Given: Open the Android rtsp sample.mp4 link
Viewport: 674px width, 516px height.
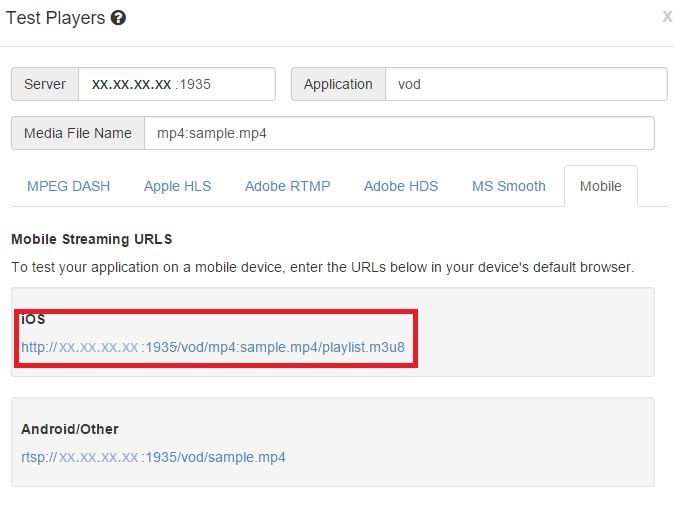Looking at the screenshot, I should tap(153, 457).
